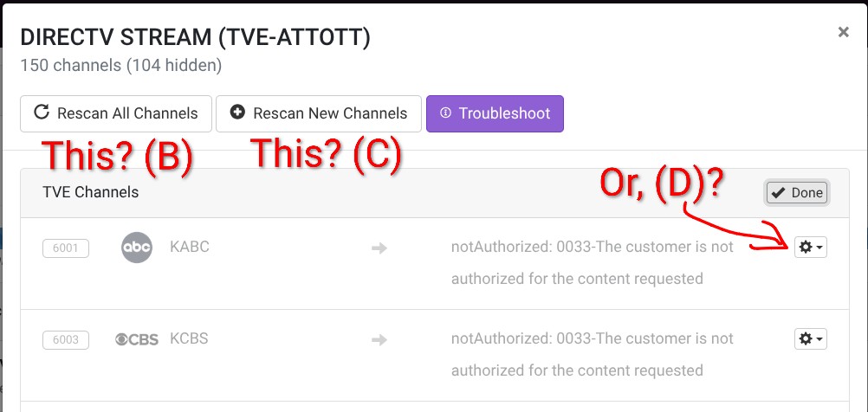Click the plus circle icon
Viewport: 868px width, 412px height.
tap(237, 113)
